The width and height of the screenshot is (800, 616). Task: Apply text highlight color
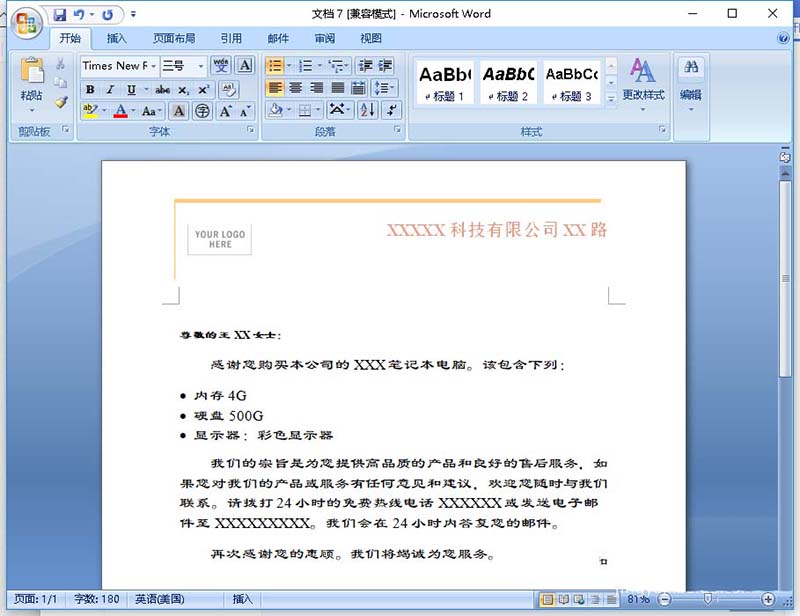(x=90, y=111)
